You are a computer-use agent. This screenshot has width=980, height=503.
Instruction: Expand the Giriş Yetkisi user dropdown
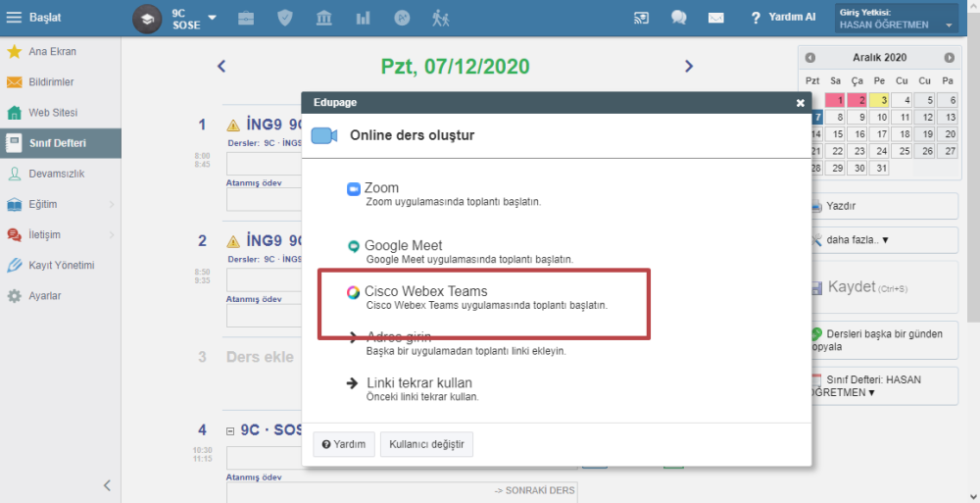point(897,19)
